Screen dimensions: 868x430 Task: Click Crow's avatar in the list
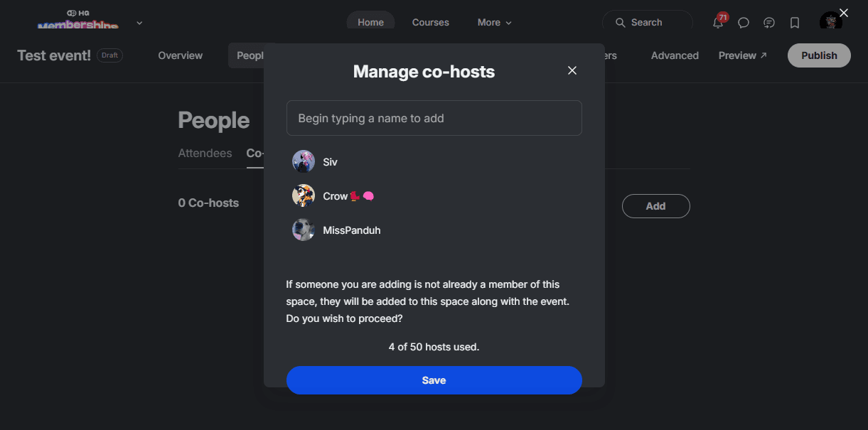tap(304, 195)
